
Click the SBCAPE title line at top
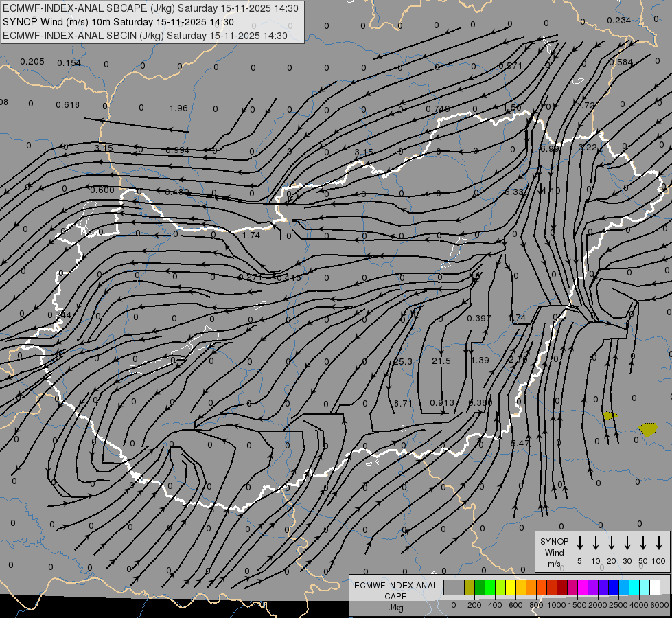[x=150, y=8]
